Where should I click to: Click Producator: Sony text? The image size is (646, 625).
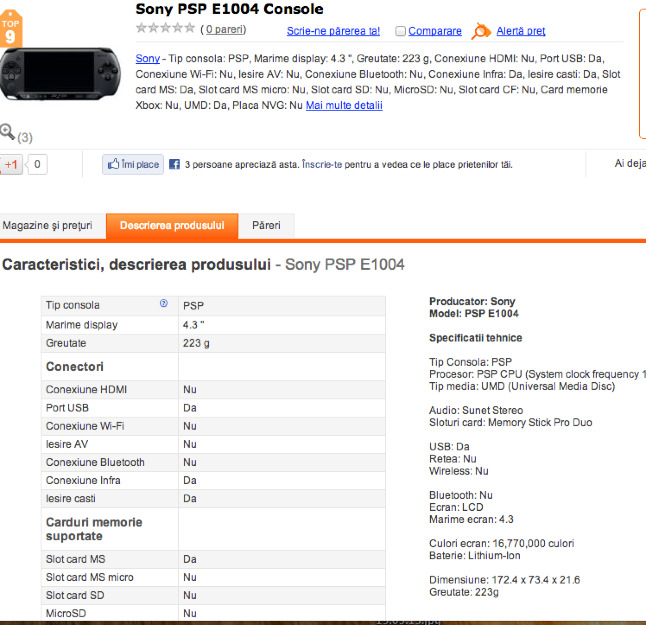click(472, 301)
